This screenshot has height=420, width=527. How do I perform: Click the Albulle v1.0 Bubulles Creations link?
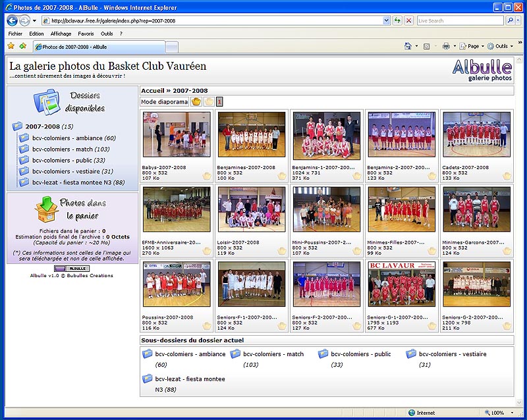point(72,276)
